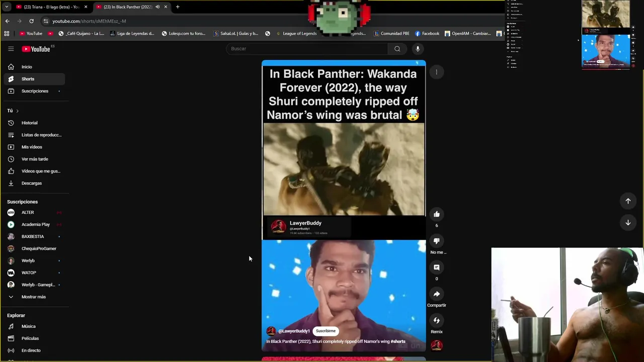Open the sound avatar below Remix

[x=437, y=345]
